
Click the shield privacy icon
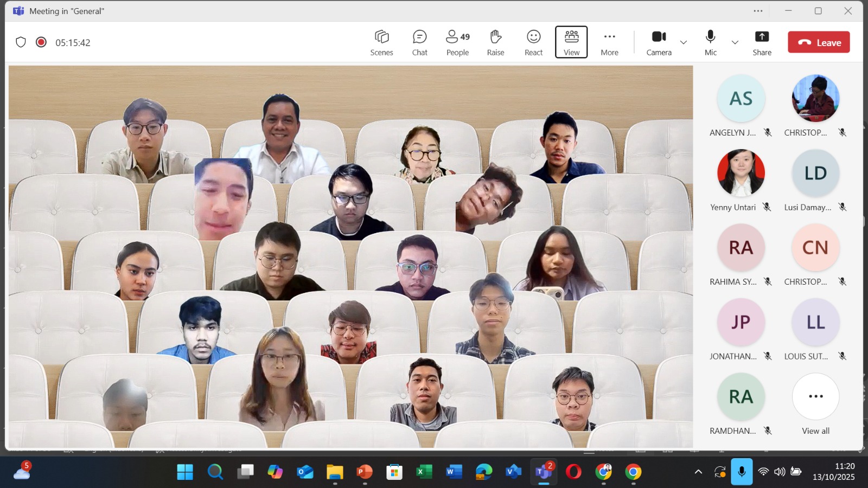point(21,42)
